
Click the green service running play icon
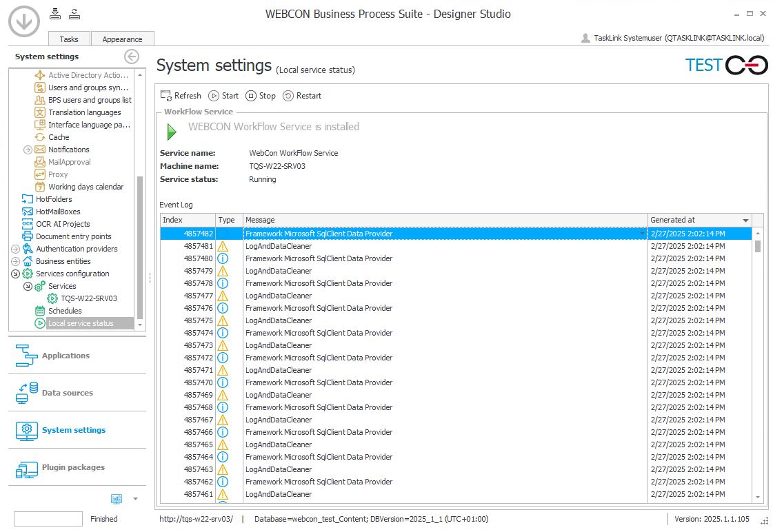tap(172, 132)
